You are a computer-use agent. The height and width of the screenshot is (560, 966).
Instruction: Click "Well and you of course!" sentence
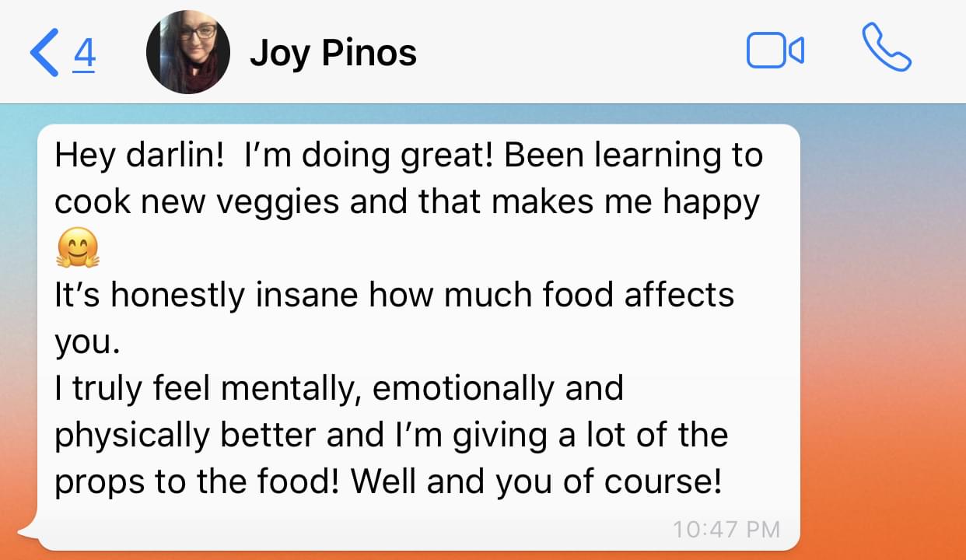tap(537, 481)
